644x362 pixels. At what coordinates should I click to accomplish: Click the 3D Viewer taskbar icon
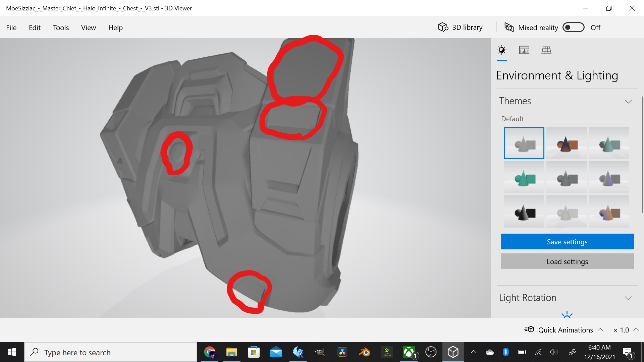453,352
